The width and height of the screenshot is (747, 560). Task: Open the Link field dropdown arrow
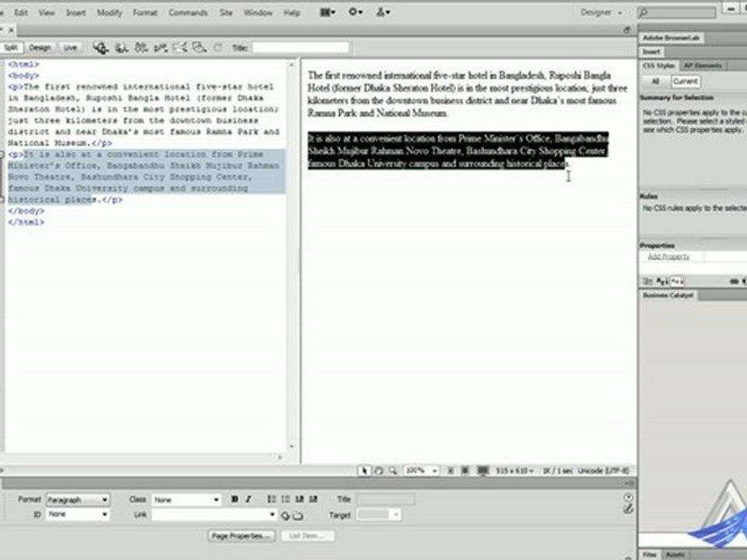point(272,515)
